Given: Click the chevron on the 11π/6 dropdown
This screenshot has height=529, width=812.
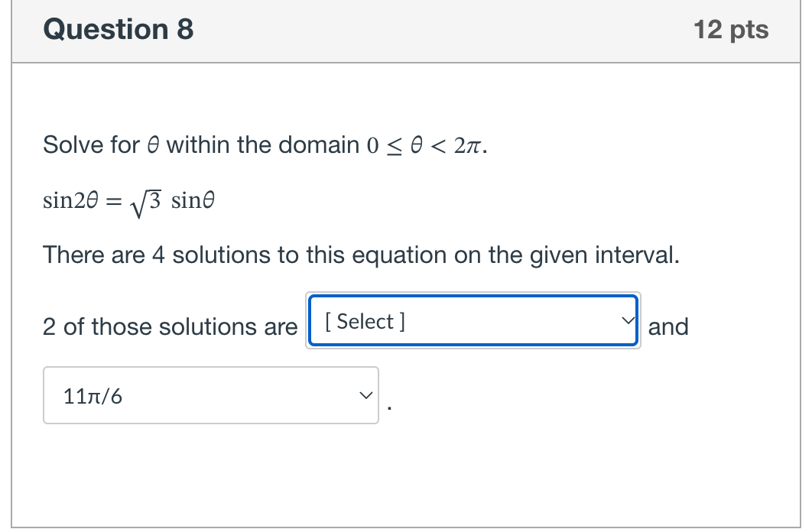Looking at the screenshot, I should (365, 395).
